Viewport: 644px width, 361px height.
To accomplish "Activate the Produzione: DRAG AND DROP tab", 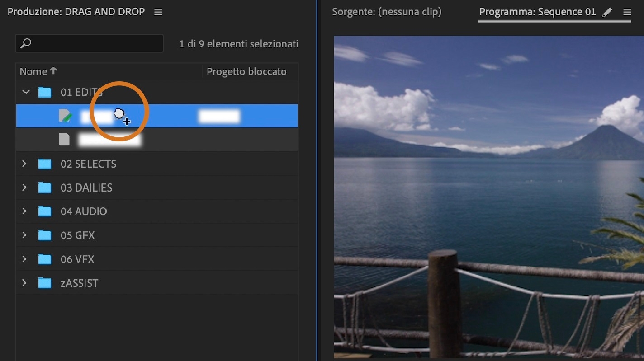I will pyautogui.click(x=76, y=12).
